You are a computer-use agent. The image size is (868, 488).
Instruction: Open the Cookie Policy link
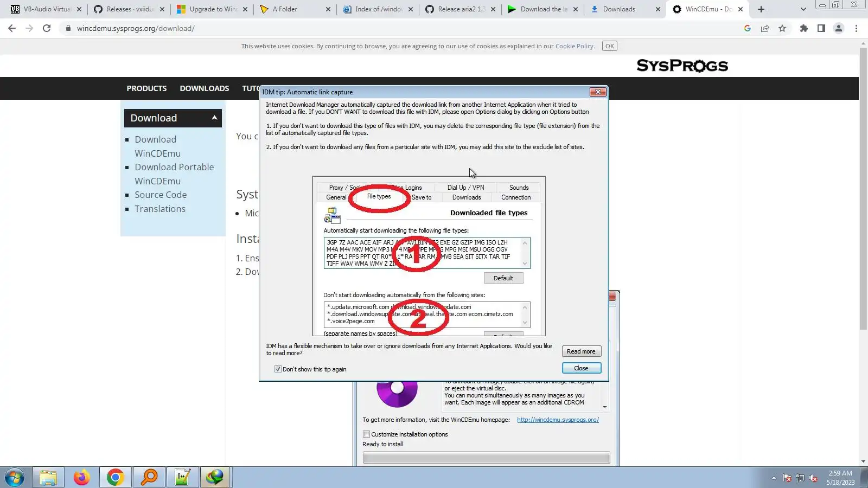(x=575, y=46)
